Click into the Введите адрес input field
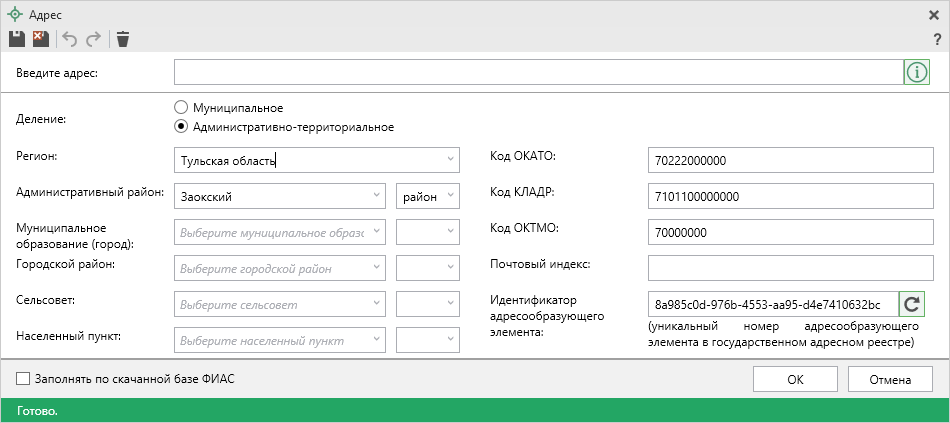Viewport: 950px width, 423px height. click(538, 72)
